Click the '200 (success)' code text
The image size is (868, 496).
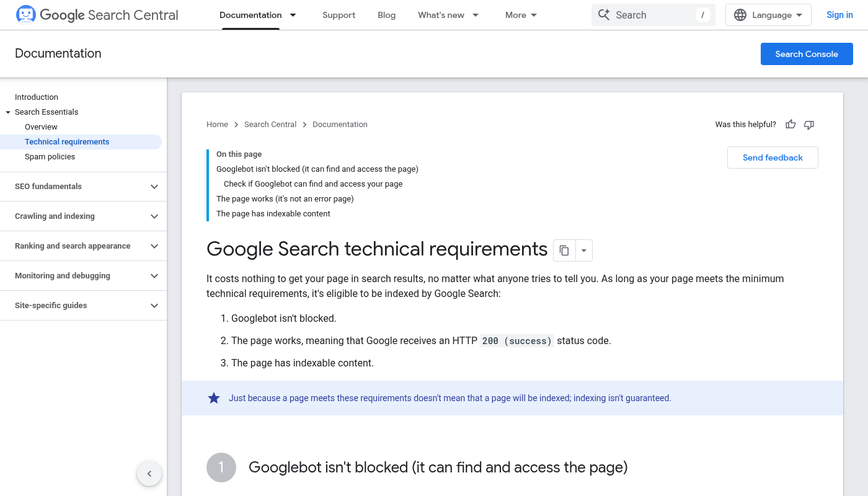point(517,341)
